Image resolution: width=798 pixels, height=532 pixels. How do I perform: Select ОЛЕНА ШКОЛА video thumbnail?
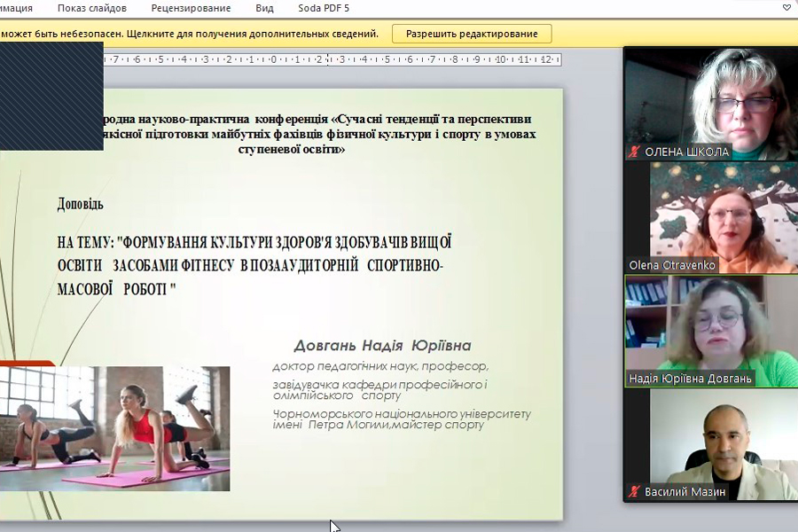[x=710, y=98]
